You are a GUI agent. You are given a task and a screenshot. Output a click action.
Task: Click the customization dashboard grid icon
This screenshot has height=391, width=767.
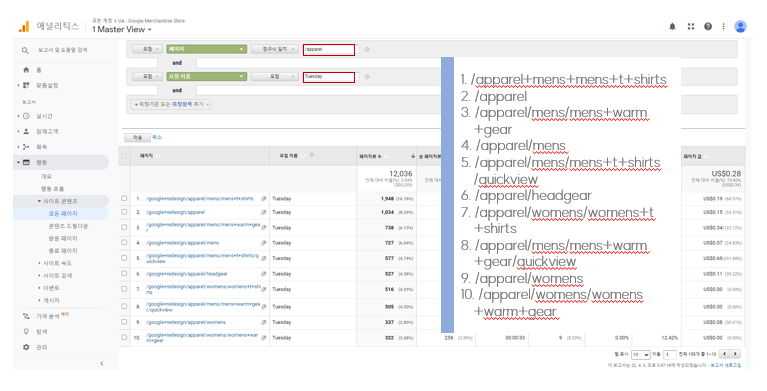[26, 85]
